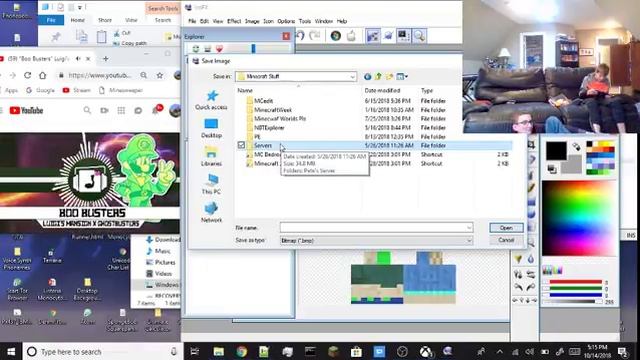Open Chrome from the Windows taskbar
Image resolution: width=640 pixels, height=360 pixels.
[241, 351]
